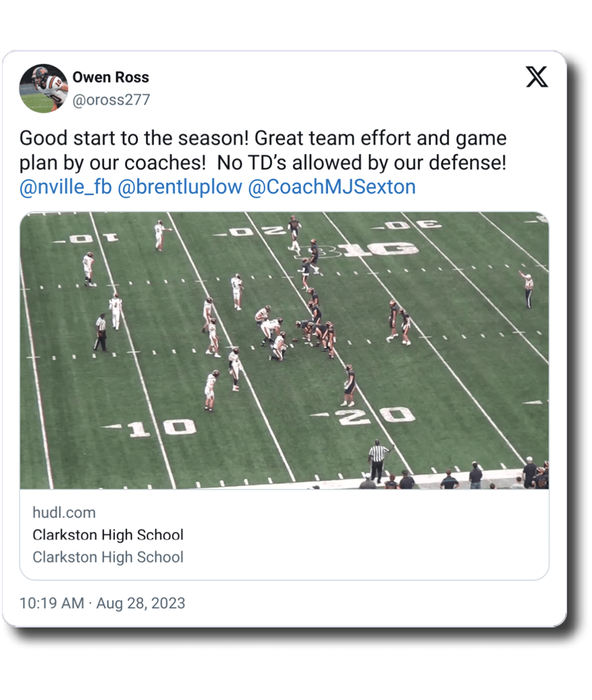Play the football video thumbnail
The width and height of the screenshot is (592, 700).
[284, 350]
